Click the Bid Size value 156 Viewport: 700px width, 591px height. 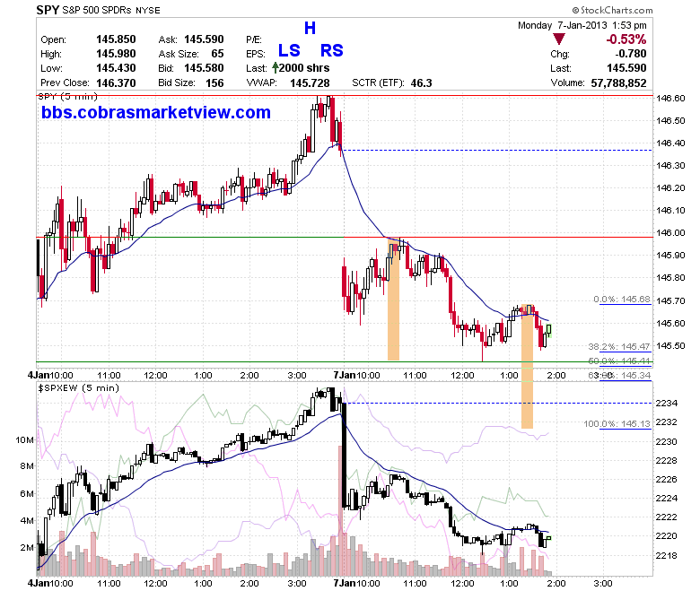point(214,83)
